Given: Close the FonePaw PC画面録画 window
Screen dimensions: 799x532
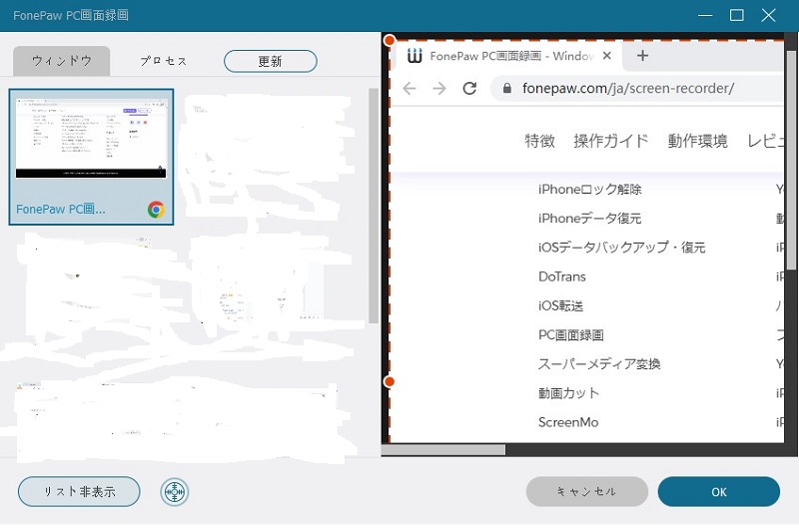Looking at the screenshot, I should (x=768, y=15).
